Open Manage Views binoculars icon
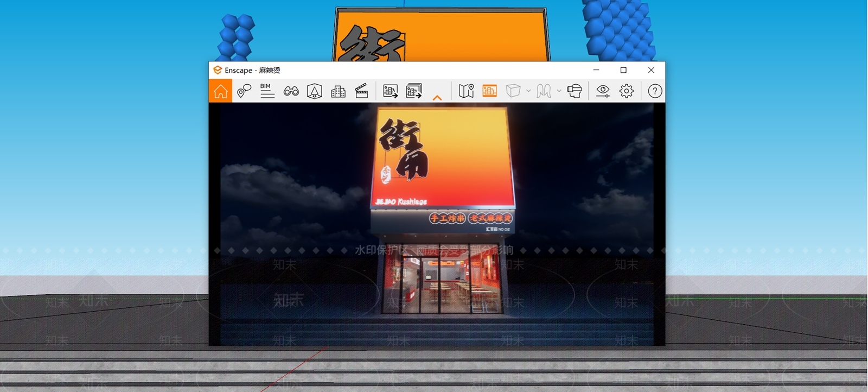The image size is (868, 392). [291, 91]
